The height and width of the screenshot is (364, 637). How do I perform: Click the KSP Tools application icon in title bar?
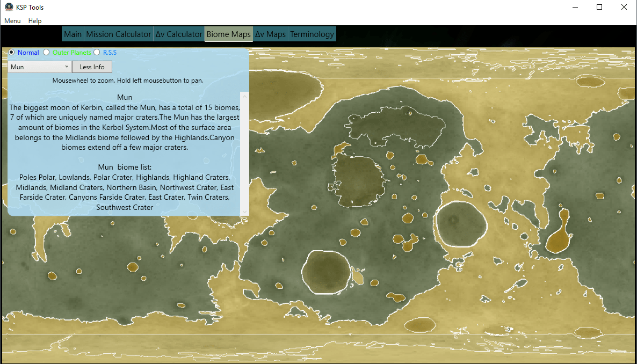pyautogui.click(x=8, y=6)
